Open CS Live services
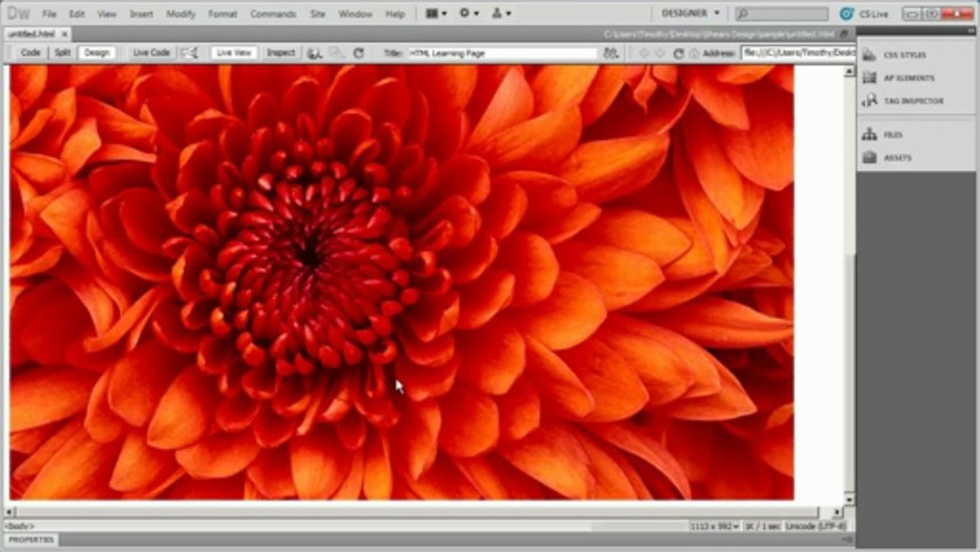The height and width of the screenshot is (552, 980). [x=866, y=13]
